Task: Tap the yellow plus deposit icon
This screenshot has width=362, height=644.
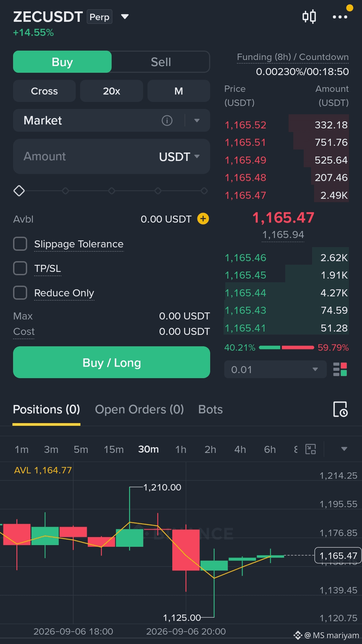Action: 203,219
